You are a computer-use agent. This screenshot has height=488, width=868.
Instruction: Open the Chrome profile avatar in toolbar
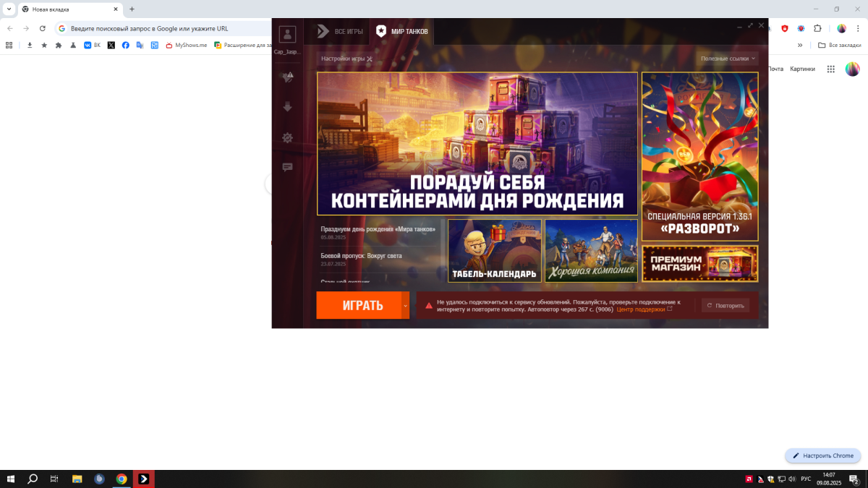[842, 28]
